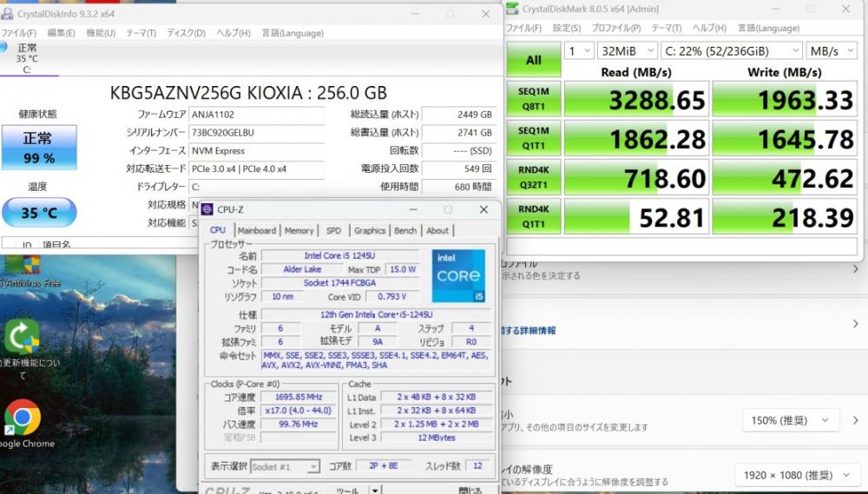This screenshot has height=494, width=868.
Task: Start the RND4K Q1T1 test
Action: 534,216
